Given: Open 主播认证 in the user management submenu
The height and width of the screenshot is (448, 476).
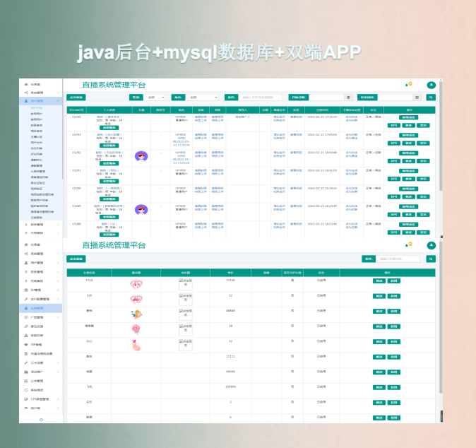Looking at the screenshot, I should point(37,136).
